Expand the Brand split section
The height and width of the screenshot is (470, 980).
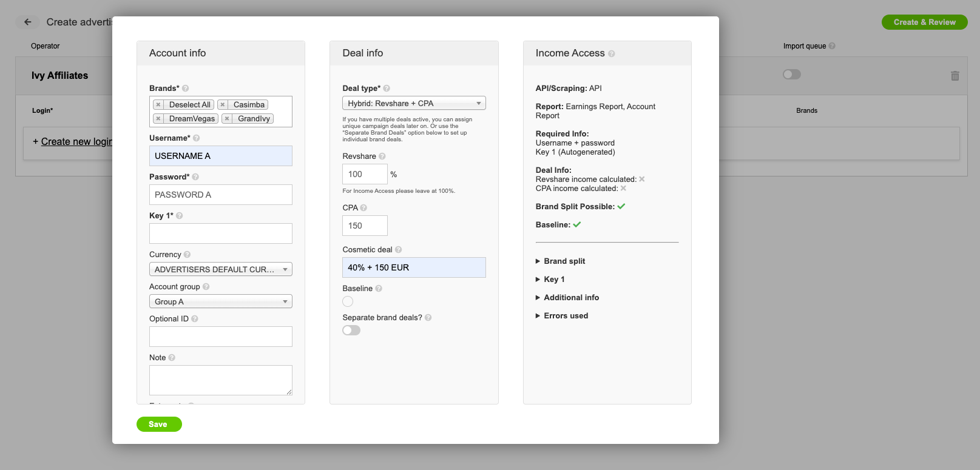click(x=560, y=261)
